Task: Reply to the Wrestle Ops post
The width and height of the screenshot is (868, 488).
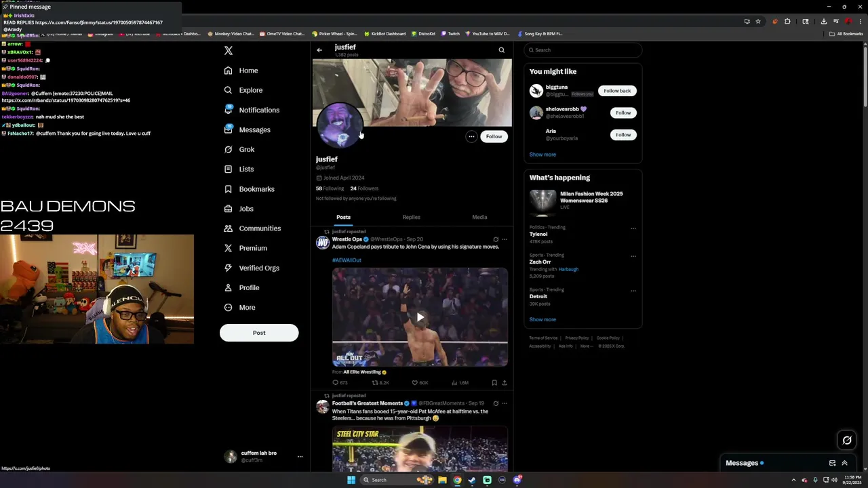Action: (x=340, y=383)
